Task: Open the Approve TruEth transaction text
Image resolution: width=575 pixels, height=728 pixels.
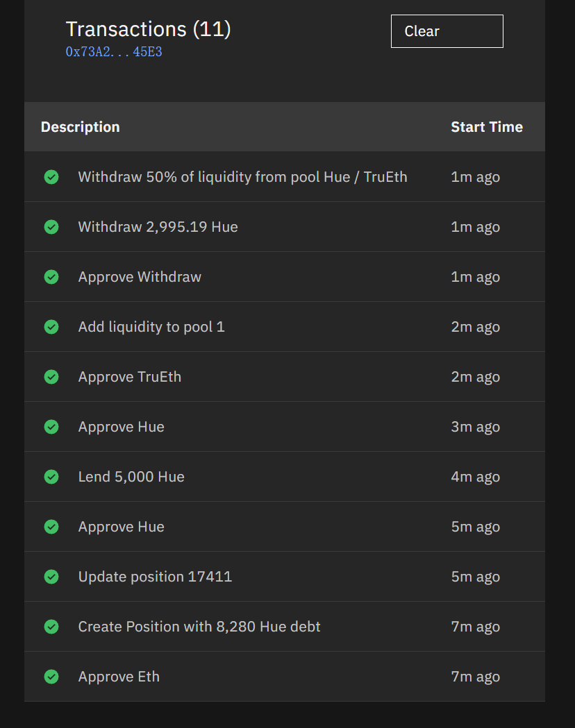Action: click(x=130, y=377)
